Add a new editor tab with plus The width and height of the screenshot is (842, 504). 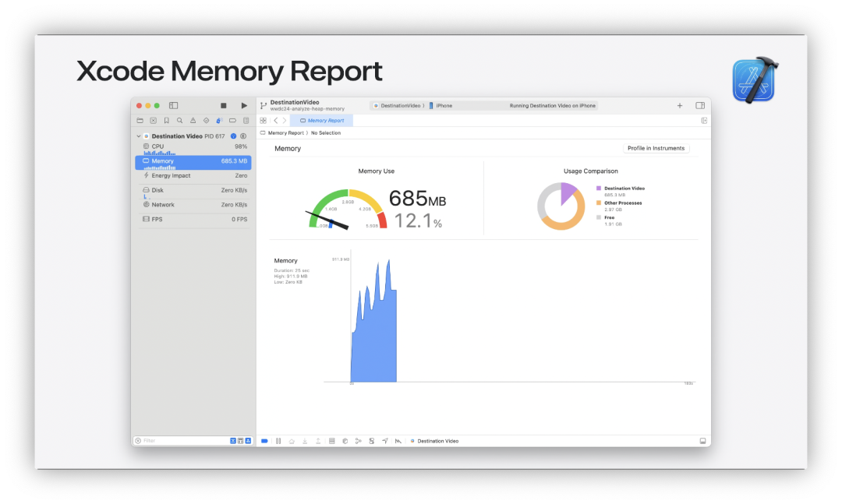tap(680, 106)
